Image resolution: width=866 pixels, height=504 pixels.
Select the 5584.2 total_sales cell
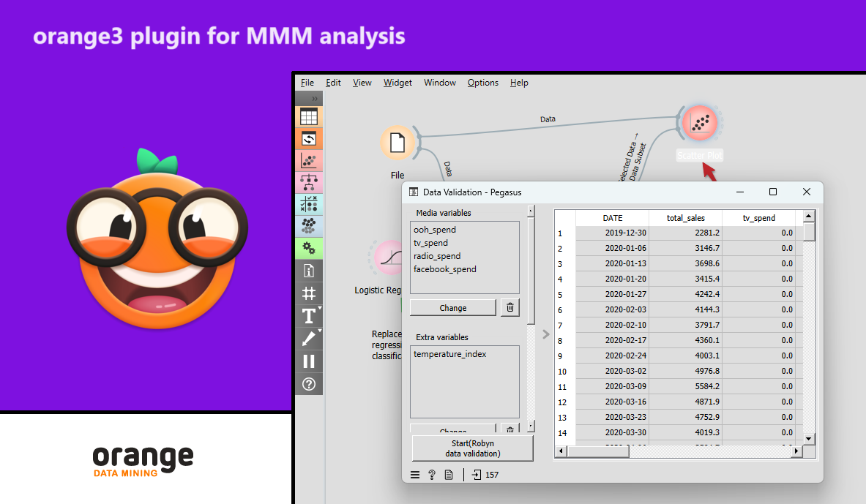click(x=685, y=386)
